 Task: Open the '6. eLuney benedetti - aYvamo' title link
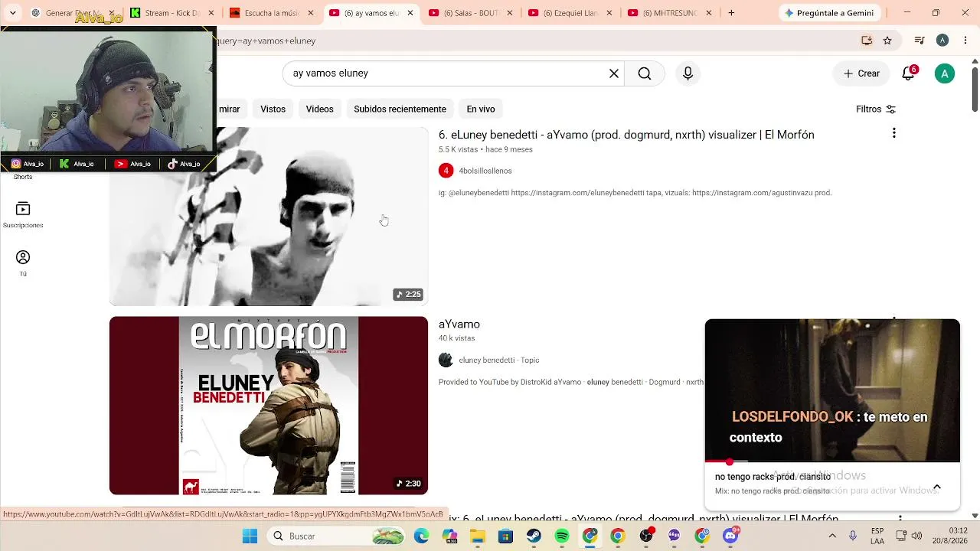(626, 135)
